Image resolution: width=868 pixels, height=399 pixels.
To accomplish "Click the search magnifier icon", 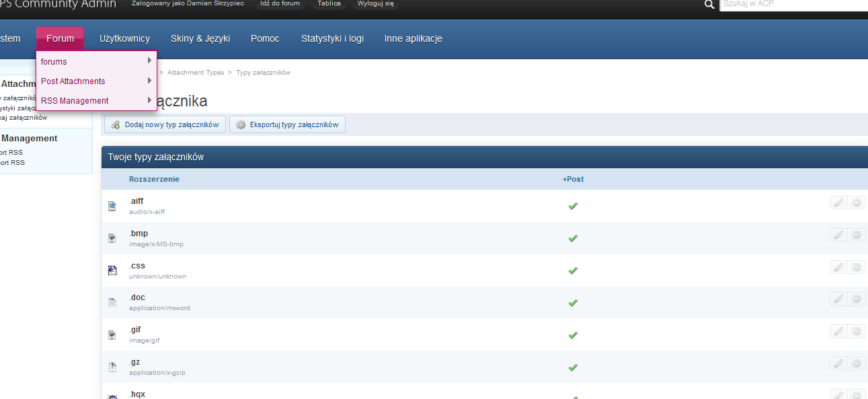I will pyautogui.click(x=709, y=5).
